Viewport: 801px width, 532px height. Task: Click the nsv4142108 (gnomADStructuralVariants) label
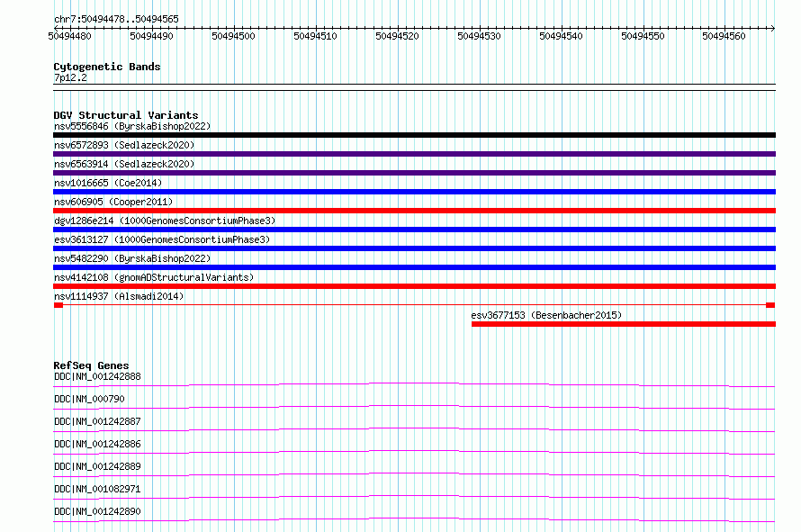pos(154,277)
